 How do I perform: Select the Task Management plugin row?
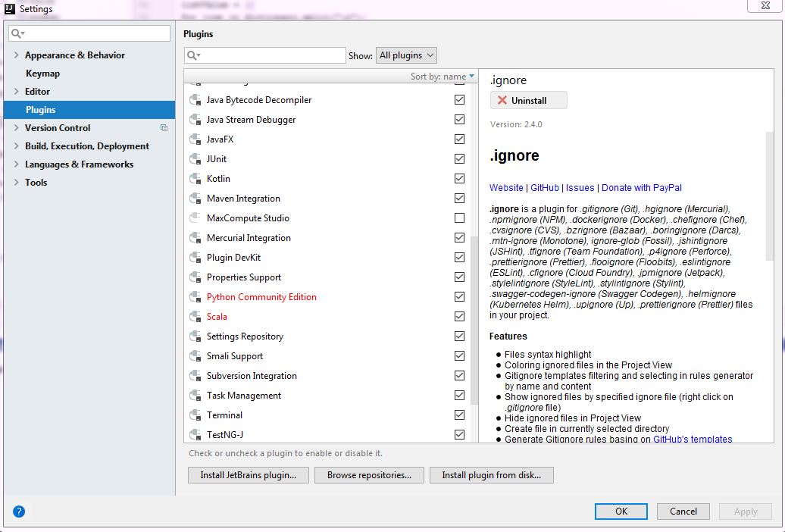coord(327,396)
